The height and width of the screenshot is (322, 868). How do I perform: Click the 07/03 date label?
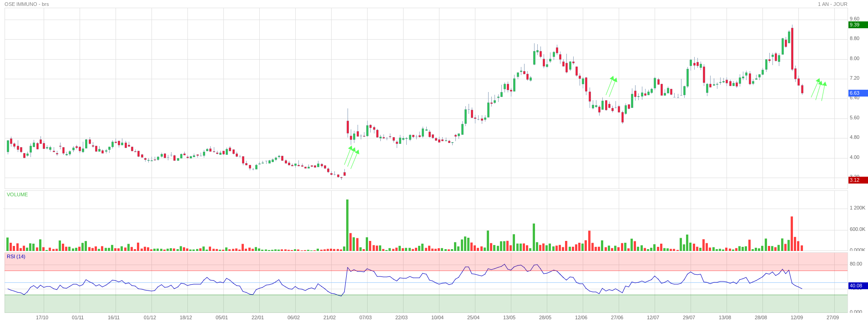365,318
